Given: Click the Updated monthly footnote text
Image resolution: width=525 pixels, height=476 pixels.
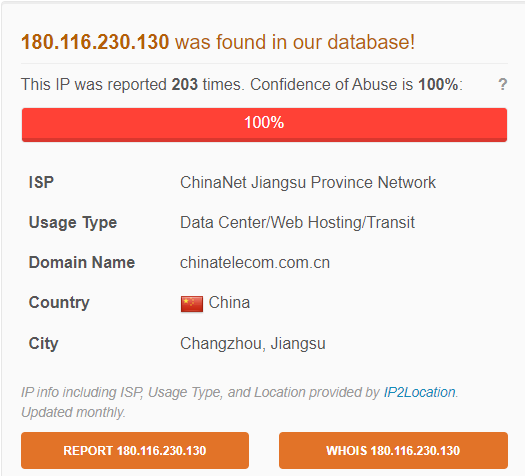Looking at the screenshot, I should (73, 412).
